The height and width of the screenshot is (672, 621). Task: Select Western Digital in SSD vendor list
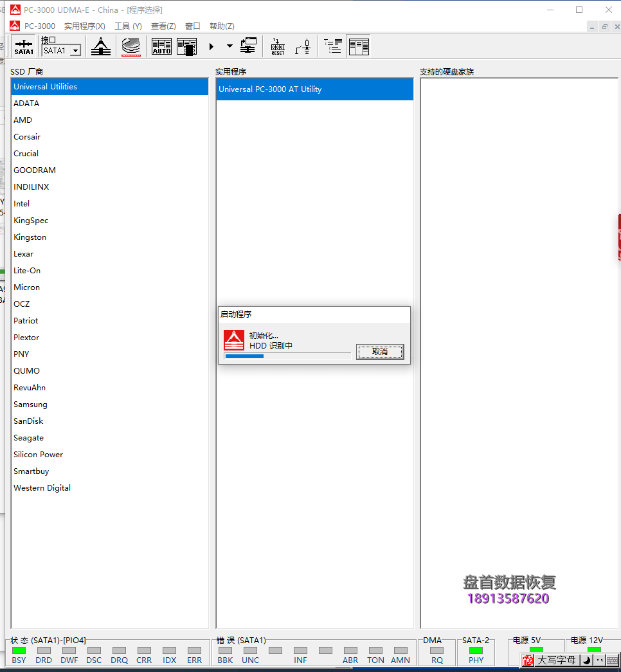(110, 487)
